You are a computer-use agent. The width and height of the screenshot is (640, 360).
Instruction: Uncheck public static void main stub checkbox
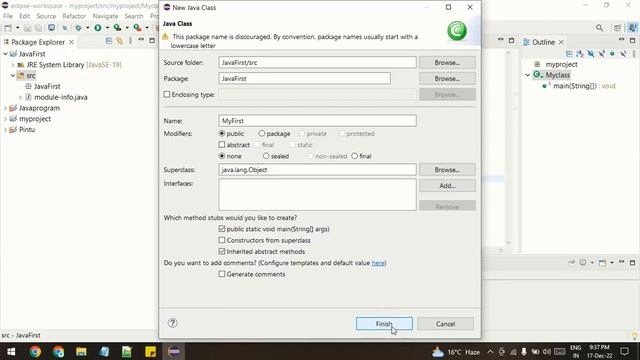[x=222, y=229]
